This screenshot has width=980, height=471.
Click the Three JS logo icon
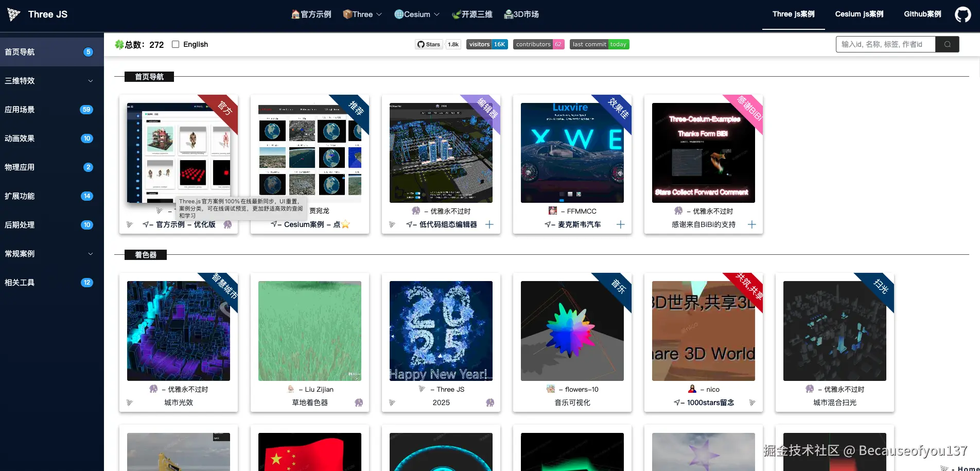coord(13,14)
